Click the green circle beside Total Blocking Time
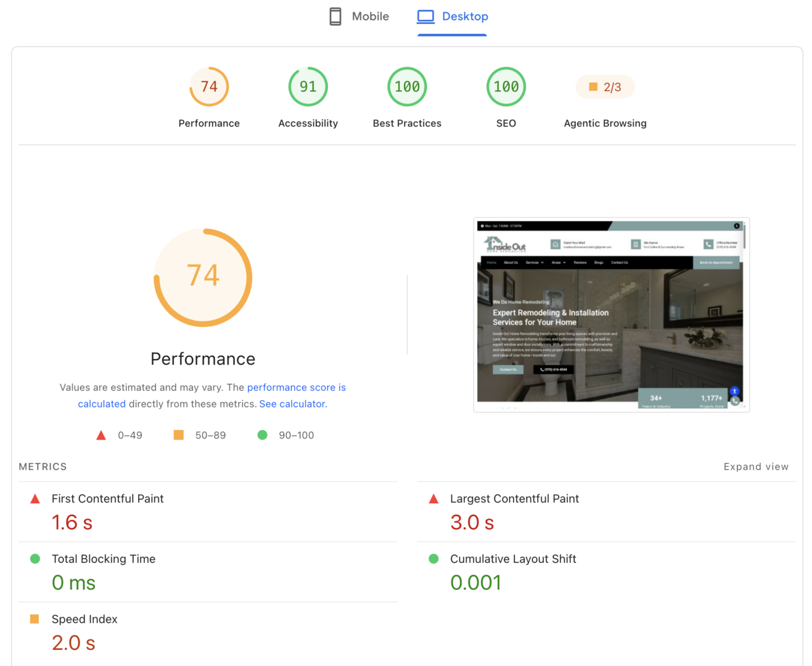The height and width of the screenshot is (666, 812). tap(35, 559)
